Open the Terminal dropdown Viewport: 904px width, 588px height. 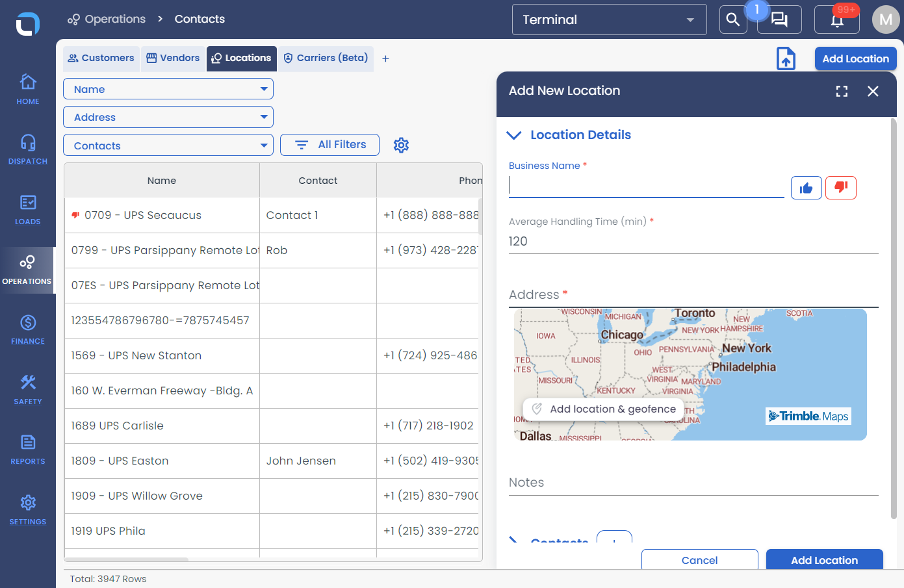coord(610,19)
